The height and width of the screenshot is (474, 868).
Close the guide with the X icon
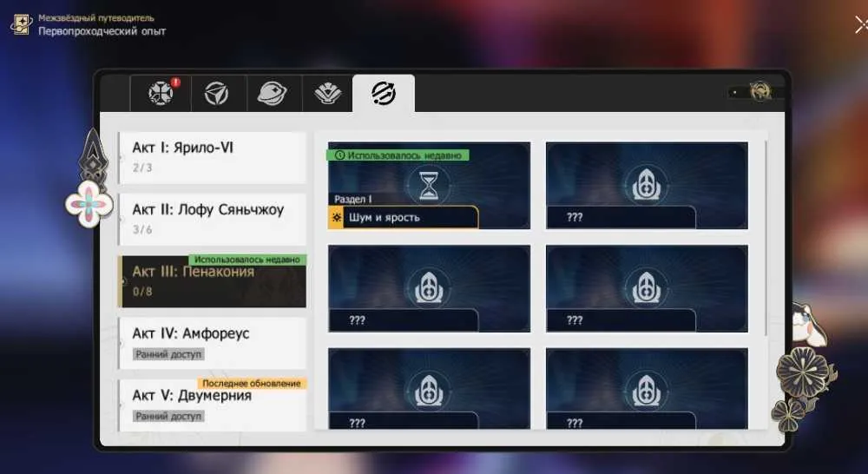[861, 25]
